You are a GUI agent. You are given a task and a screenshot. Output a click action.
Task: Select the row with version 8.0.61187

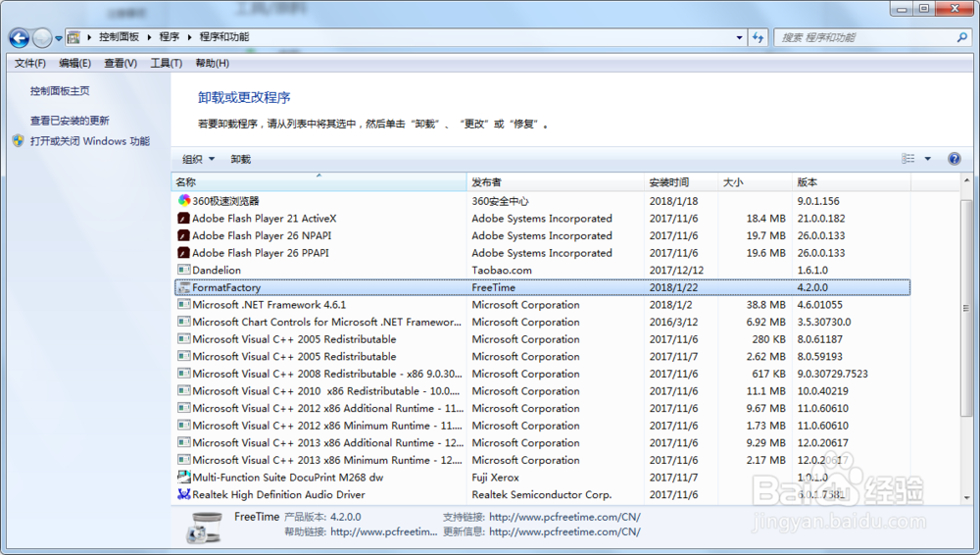point(541,339)
